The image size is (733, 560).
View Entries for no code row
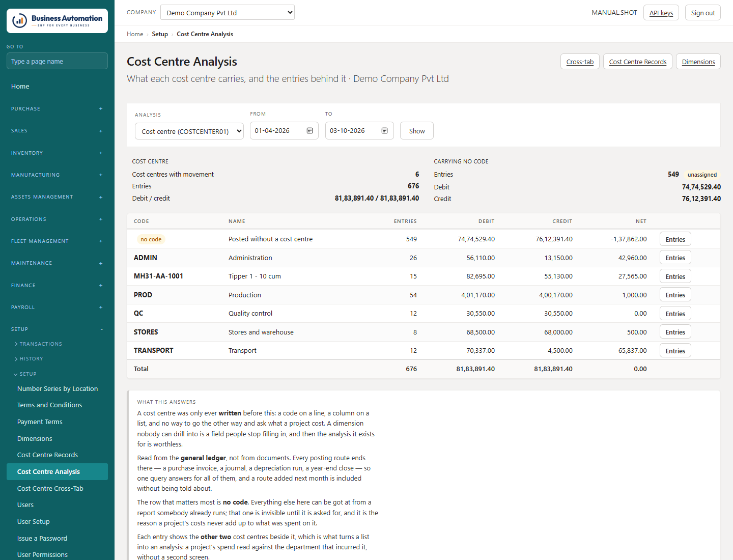(675, 239)
